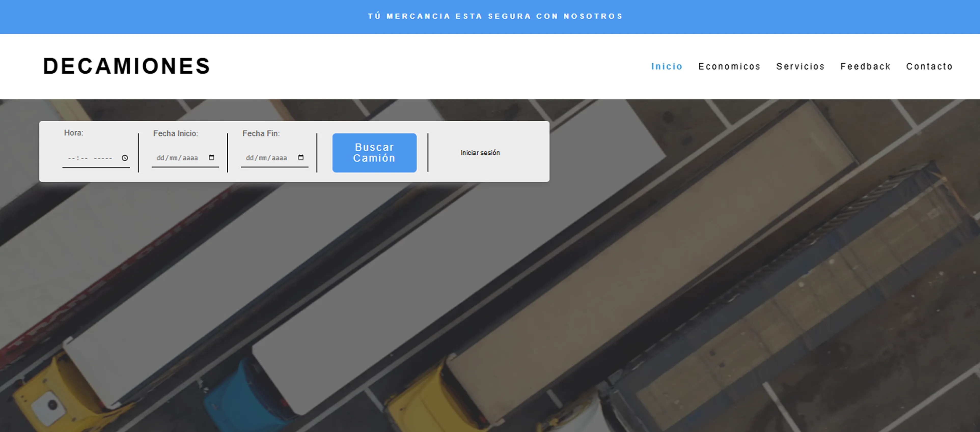
Task: Open the Contacto nav item
Action: click(x=929, y=67)
